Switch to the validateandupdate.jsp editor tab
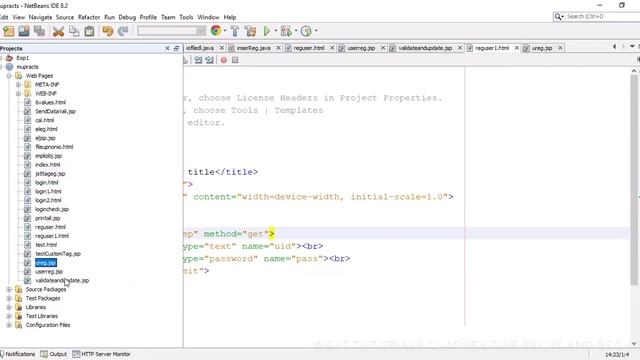The width and height of the screenshot is (640, 360). (x=425, y=48)
